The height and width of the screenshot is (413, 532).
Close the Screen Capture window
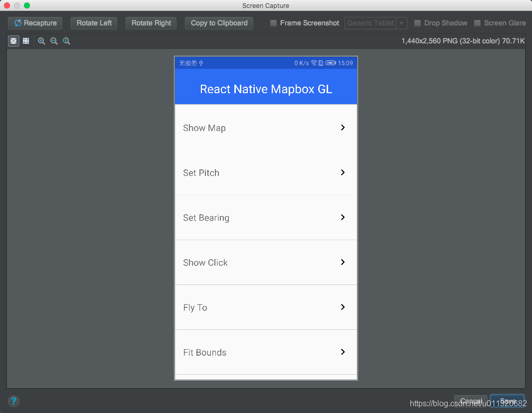coord(7,5)
